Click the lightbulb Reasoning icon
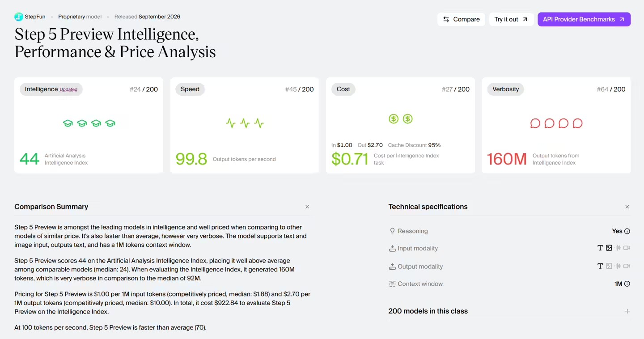 [x=392, y=231]
